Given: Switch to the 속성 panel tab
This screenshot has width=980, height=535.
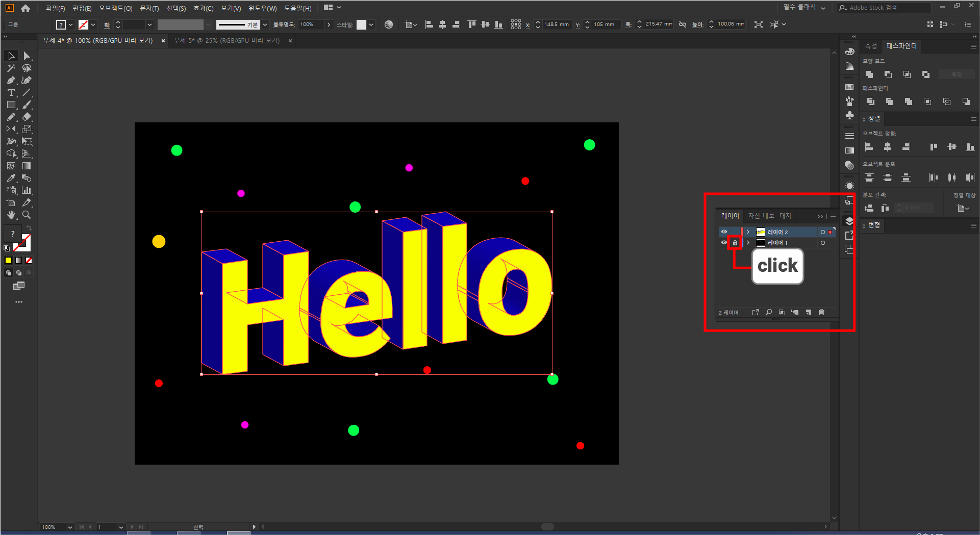Looking at the screenshot, I should tap(871, 46).
